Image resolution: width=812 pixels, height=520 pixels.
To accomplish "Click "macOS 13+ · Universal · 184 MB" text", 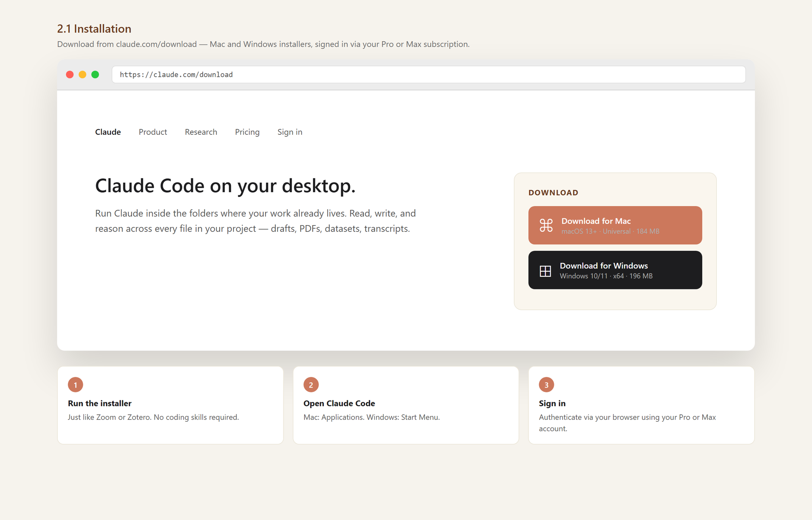I will [x=610, y=231].
